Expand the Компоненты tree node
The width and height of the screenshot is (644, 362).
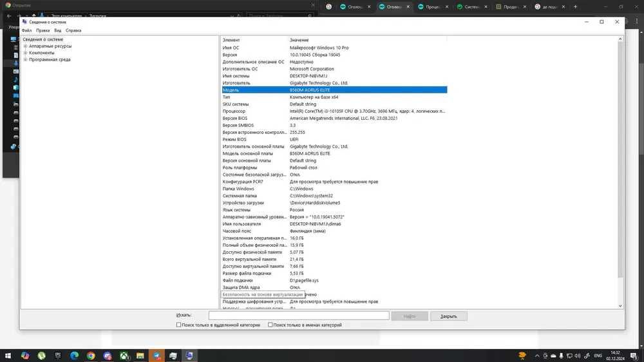tap(26, 53)
